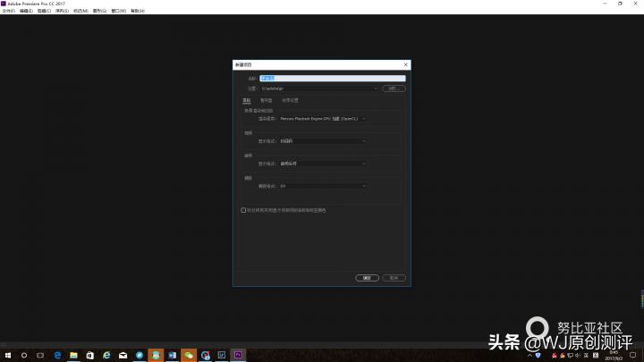
Task: Open the Mail app on the taskbar
Action: coord(123,355)
